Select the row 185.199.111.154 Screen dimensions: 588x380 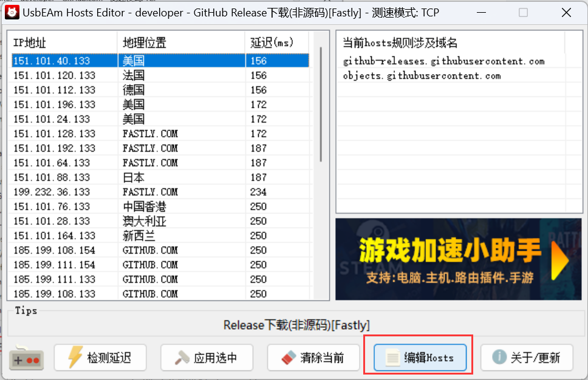point(160,265)
